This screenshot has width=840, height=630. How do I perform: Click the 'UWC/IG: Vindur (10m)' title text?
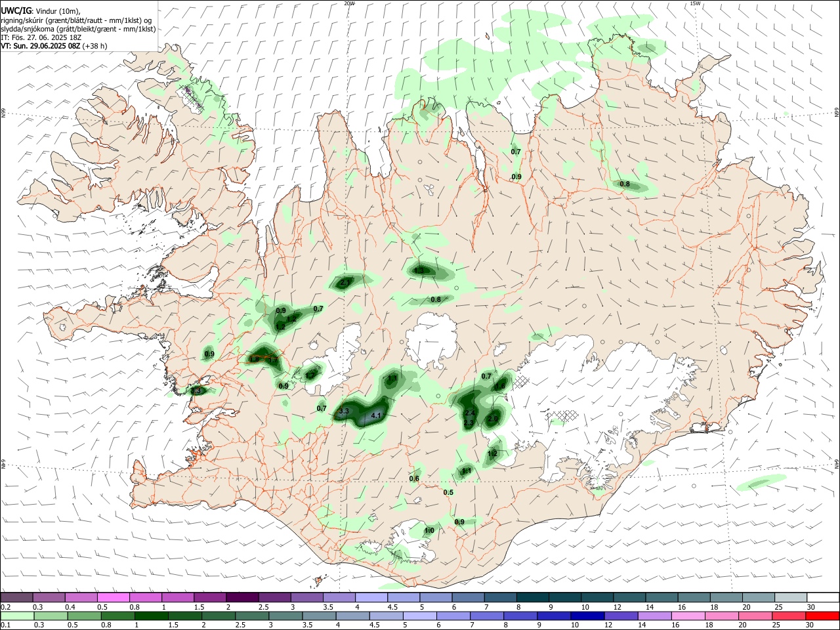(x=41, y=11)
